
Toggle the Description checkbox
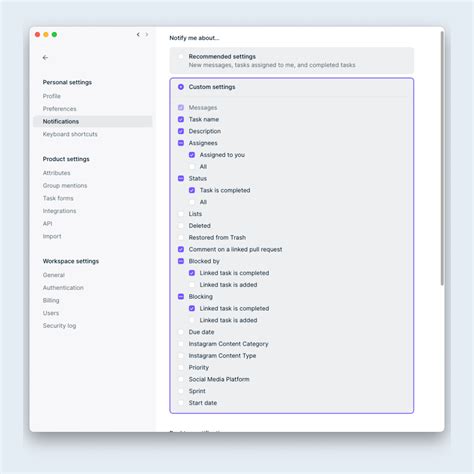tap(181, 131)
